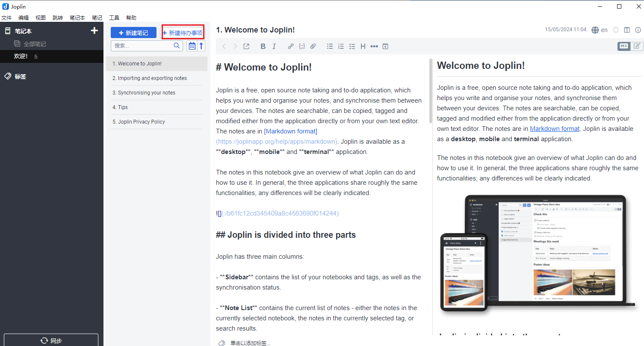Switch to the rich text editor toggle
The width and height of the screenshot is (644, 346).
637,46
